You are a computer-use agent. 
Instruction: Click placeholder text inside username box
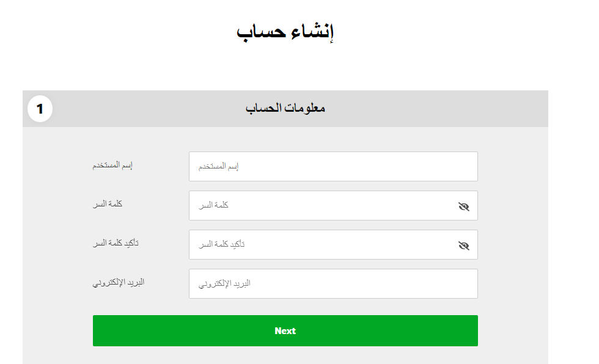click(218, 166)
